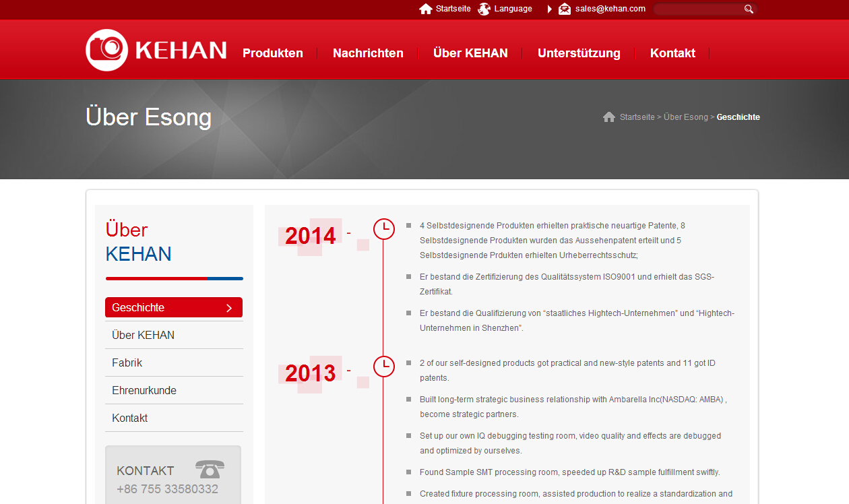
Task: Open the Über KEHAN navigation menu
Action: point(470,53)
